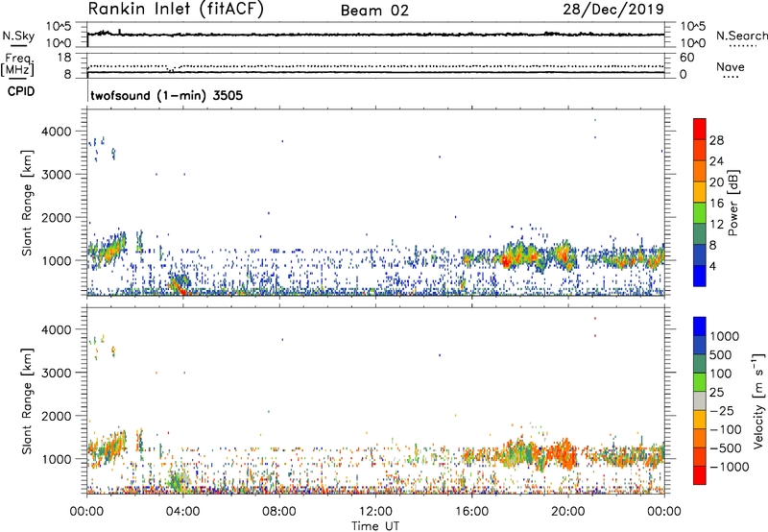Click the 'Time UT' axis title
Image resolution: width=768 pixels, height=532 pixels.
[375, 526]
